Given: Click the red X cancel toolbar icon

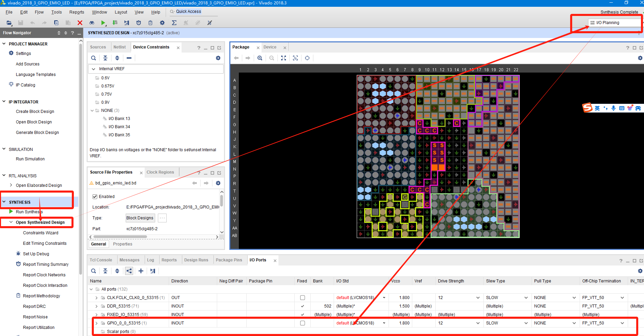Looking at the screenshot, I should [80, 23].
